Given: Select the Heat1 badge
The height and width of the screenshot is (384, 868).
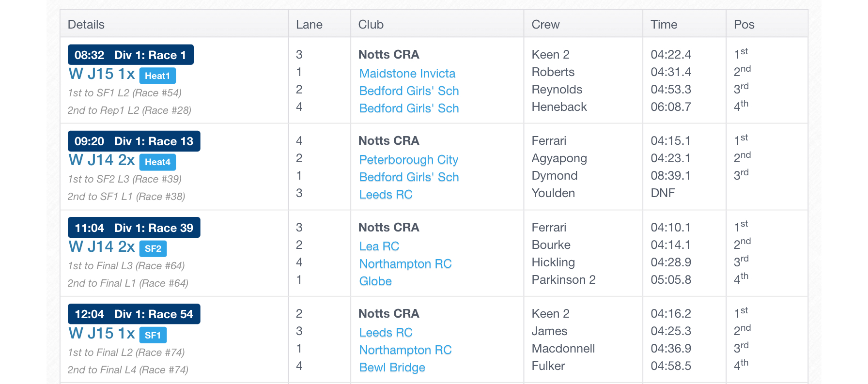Looking at the screenshot, I should [x=157, y=76].
